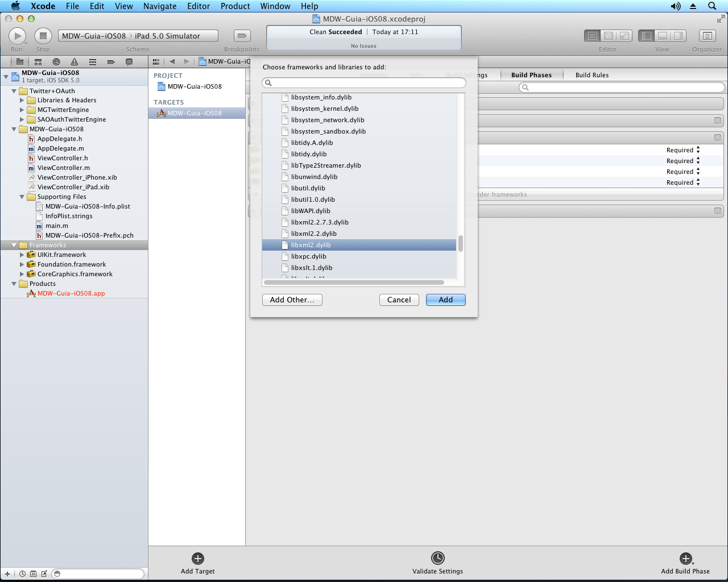
Task: Open the Organizer window
Action: tap(707, 36)
